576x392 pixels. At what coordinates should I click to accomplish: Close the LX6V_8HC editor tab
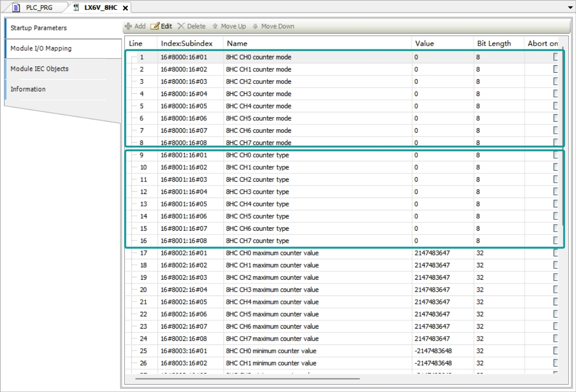(x=125, y=8)
